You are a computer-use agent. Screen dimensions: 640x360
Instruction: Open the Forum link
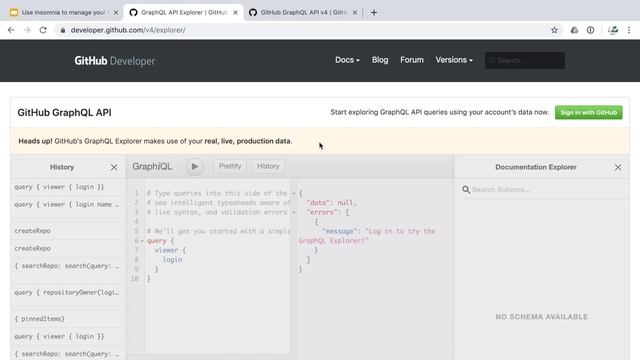click(x=412, y=60)
